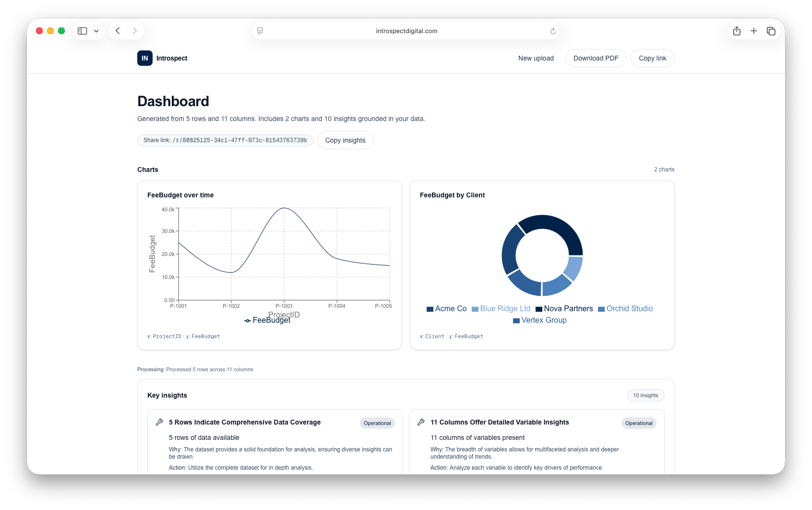
Task: Click the Download PDF button
Action: coord(596,58)
